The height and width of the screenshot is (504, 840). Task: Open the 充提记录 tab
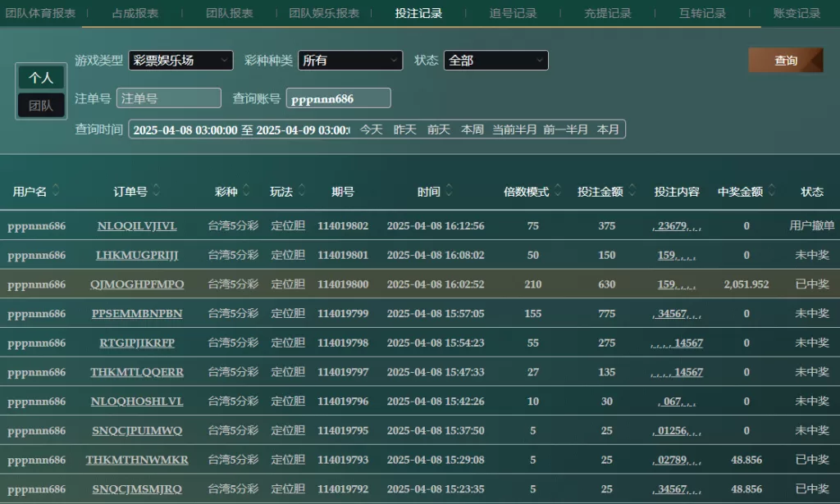607,13
